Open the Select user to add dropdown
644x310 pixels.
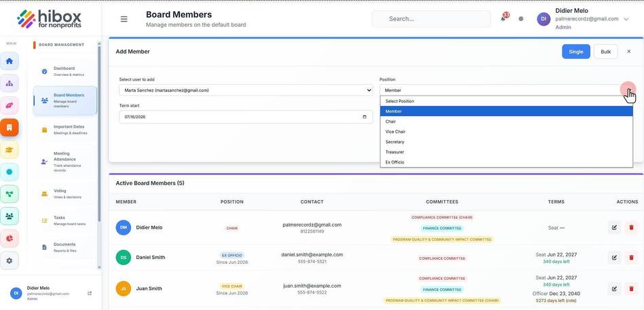246,90
